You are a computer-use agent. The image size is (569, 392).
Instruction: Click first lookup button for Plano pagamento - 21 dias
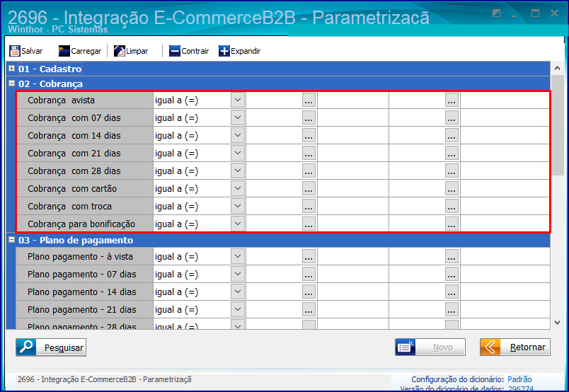309,310
